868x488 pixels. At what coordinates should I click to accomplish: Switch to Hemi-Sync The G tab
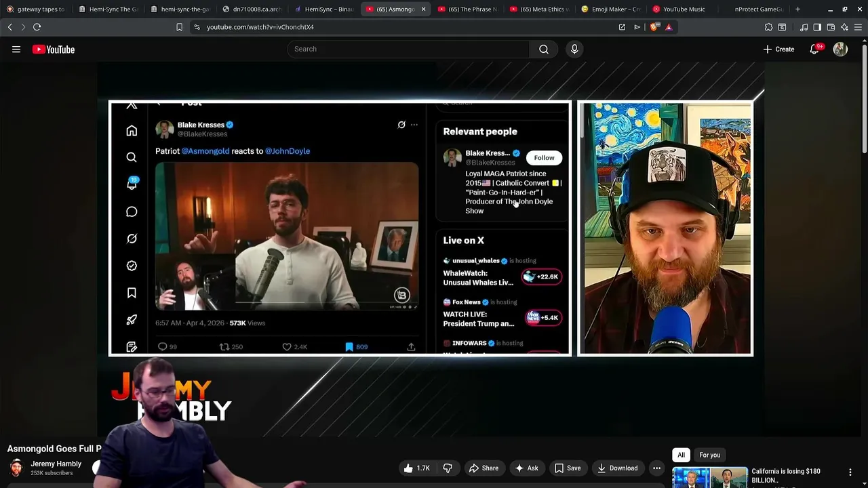108,9
